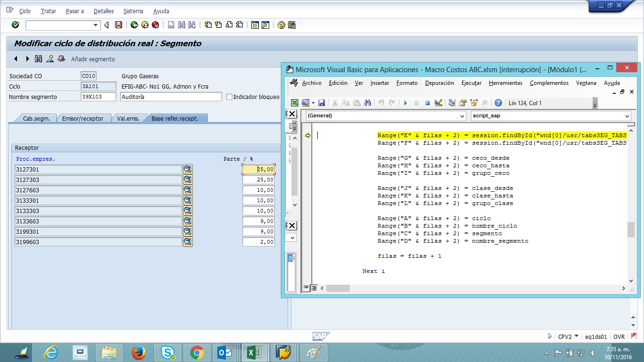This screenshot has width=644, height=362.
Task: Switch to the Emisor/receptor tab
Action: click(x=84, y=118)
